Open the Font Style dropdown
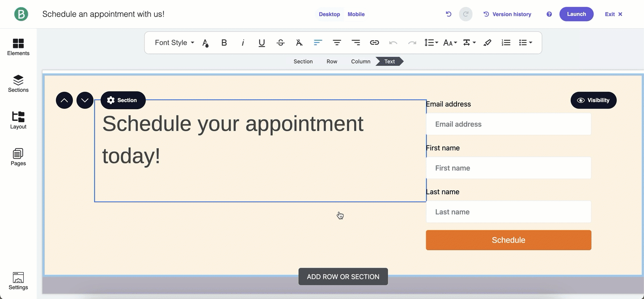Screen dimensions: 644x299 [x=174, y=43]
